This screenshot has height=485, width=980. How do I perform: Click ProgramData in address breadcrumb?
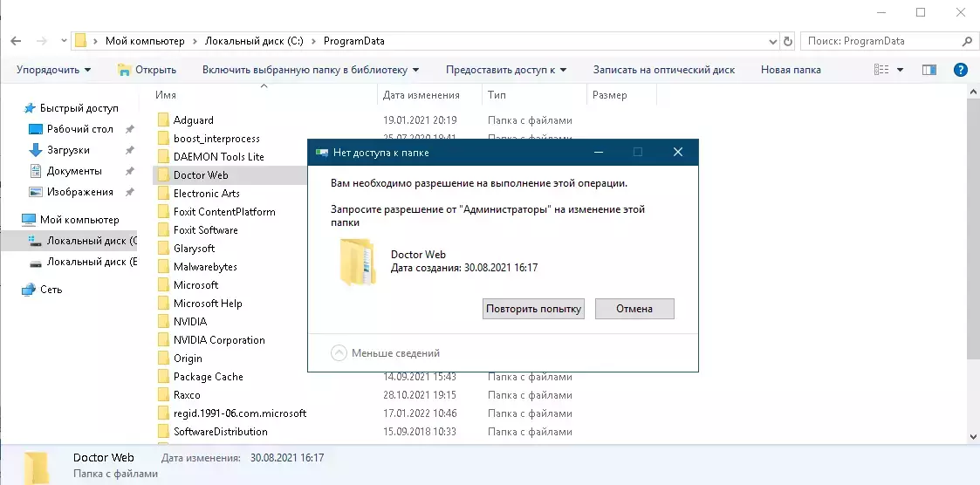[353, 41]
